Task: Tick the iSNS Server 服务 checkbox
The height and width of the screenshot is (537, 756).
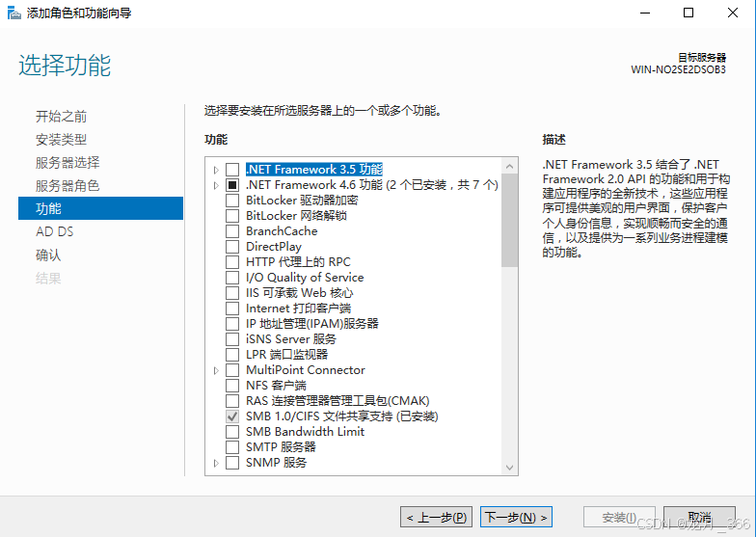Action: click(x=232, y=339)
